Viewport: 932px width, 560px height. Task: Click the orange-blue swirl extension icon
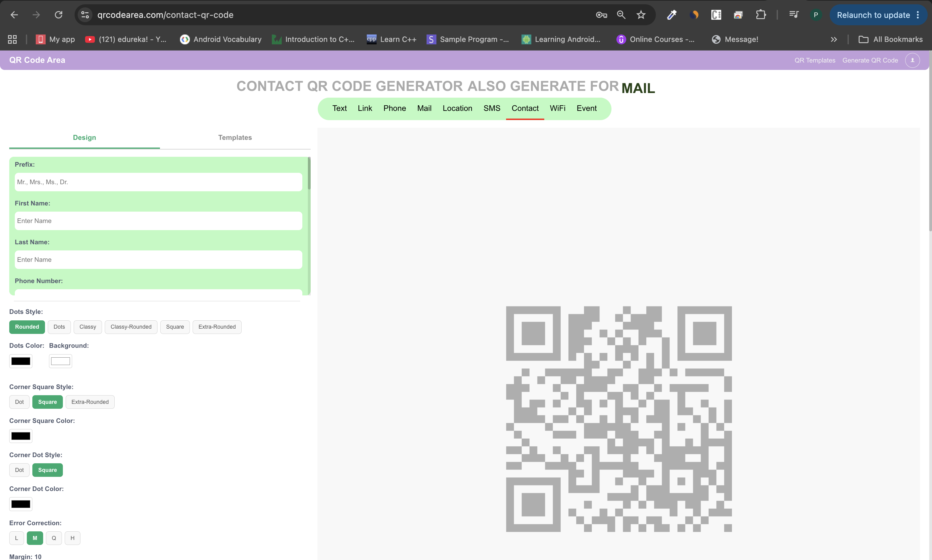(x=694, y=15)
